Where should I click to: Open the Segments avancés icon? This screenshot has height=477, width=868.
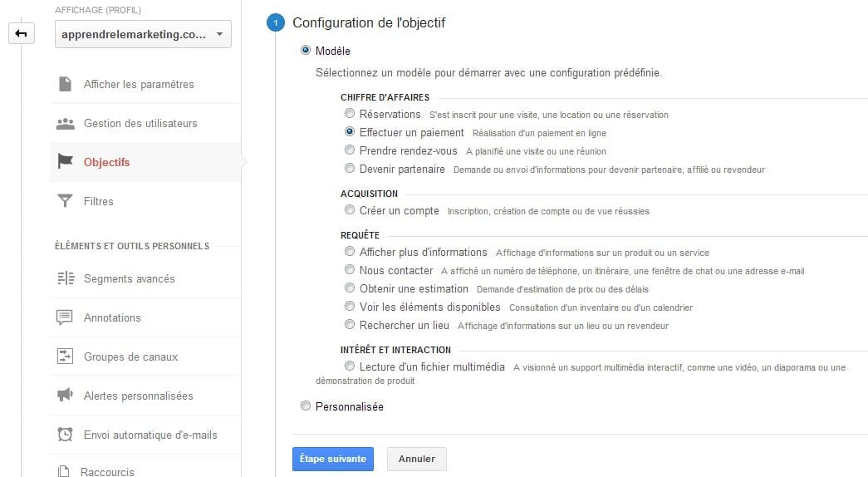pos(66,278)
